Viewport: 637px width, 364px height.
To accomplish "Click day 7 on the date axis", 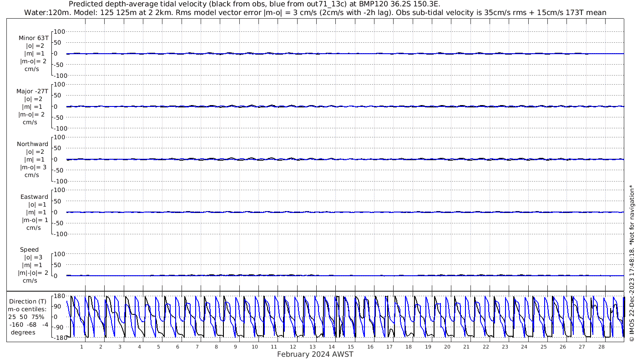I will tap(197, 347).
